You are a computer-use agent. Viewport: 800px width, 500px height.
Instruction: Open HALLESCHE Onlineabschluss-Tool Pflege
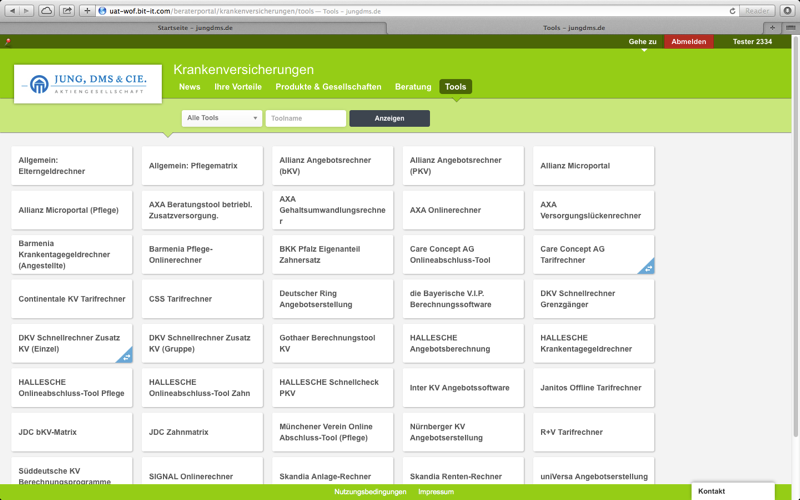click(71, 388)
